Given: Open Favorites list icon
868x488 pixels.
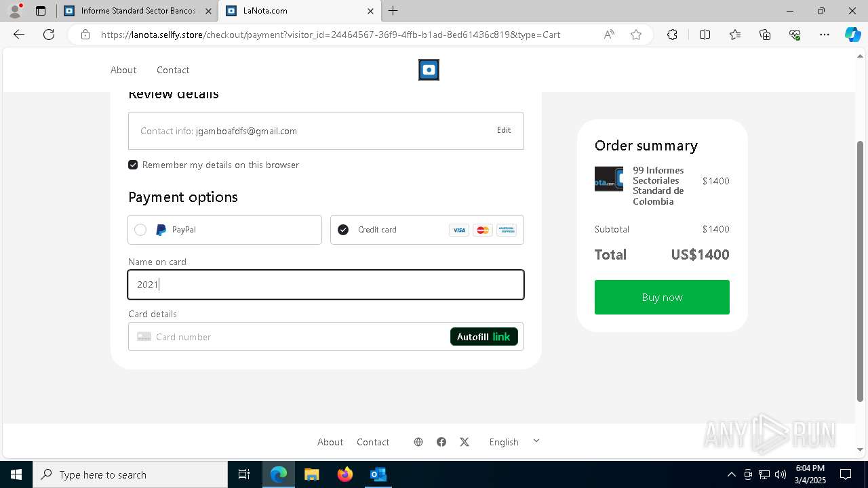Looking at the screenshot, I should pyautogui.click(x=735, y=35).
